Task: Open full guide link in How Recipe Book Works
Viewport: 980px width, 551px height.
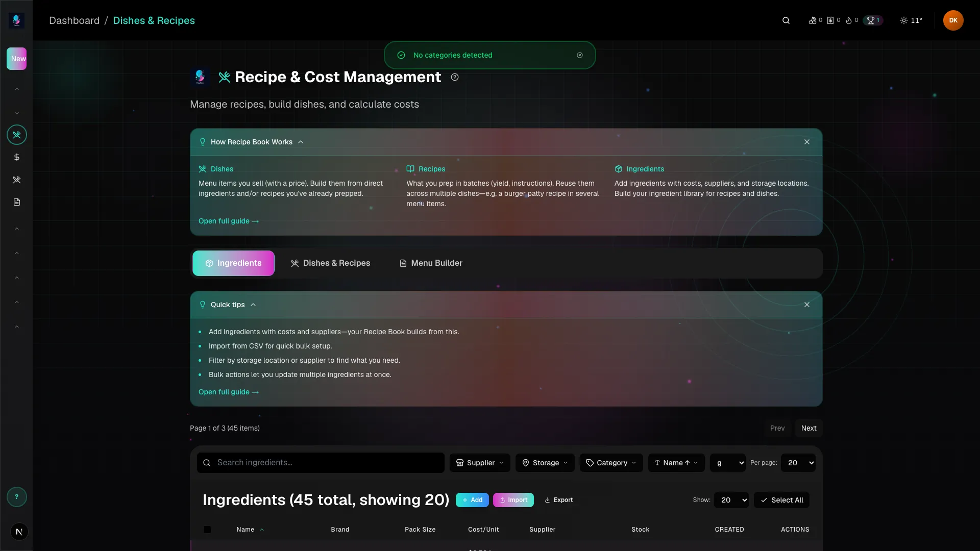Action: pyautogui.click(x=229, y=221)
